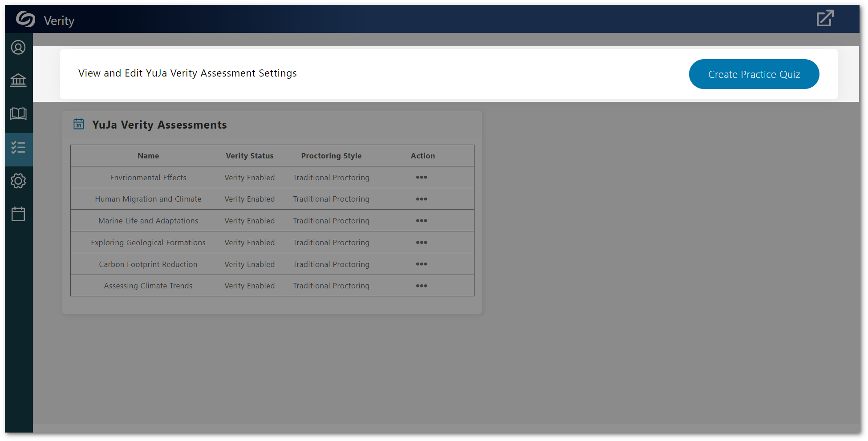Open the user profile sidebar icon
This screenshot has height=441, width=868.
(x=18, y=48)
